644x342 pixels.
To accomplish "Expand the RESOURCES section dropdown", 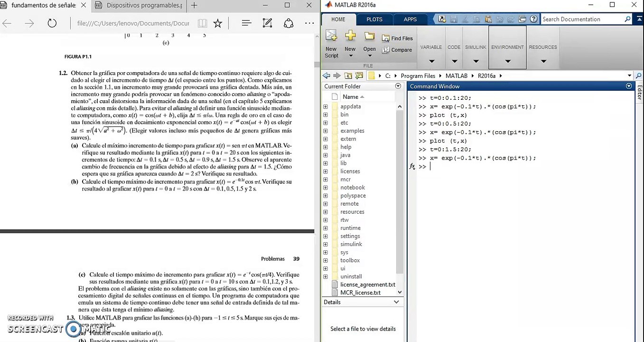I will click(x=543, y=61).
